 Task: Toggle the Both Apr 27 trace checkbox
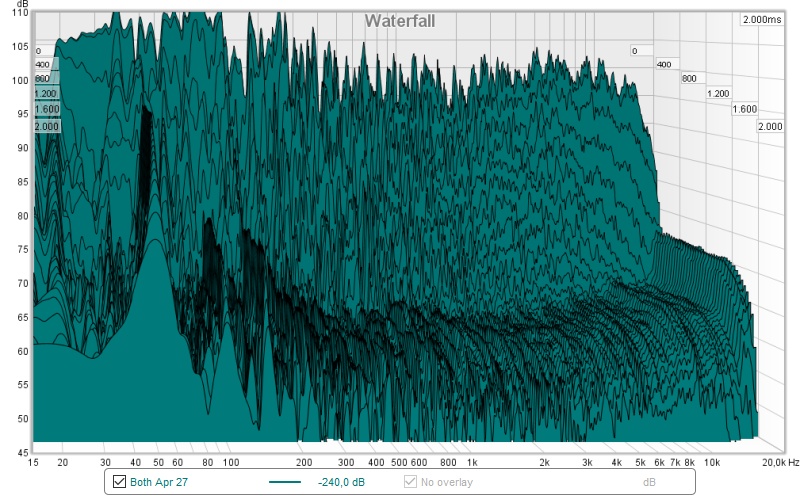(121, 482)
